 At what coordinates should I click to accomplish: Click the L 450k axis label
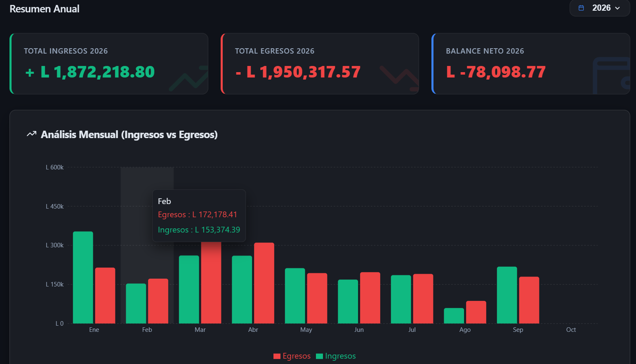tap(54, 207)
